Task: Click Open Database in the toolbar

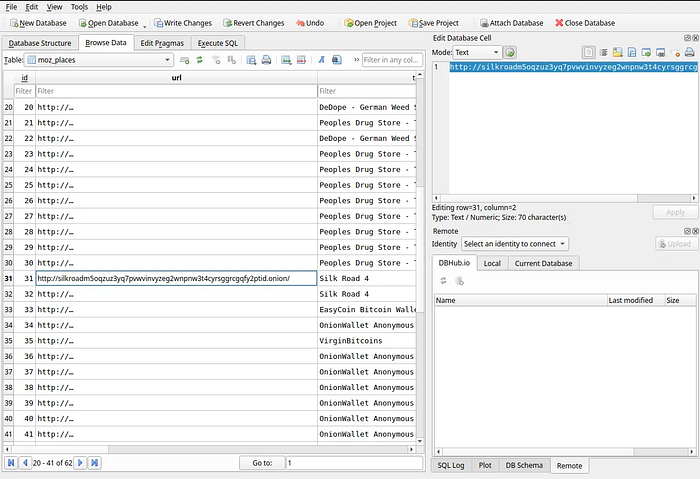Action: point(108,23)
